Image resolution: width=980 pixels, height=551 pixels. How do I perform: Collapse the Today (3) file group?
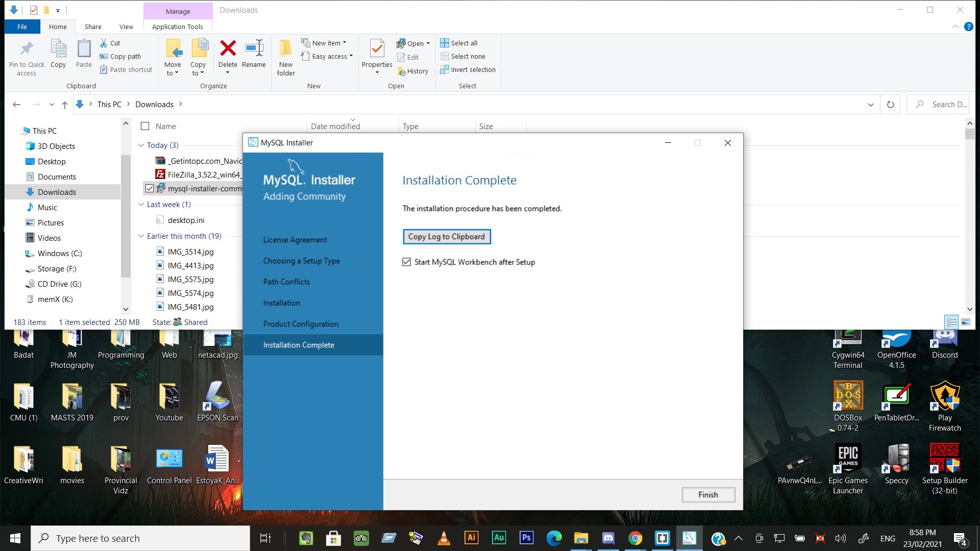(x=141, y=145)
